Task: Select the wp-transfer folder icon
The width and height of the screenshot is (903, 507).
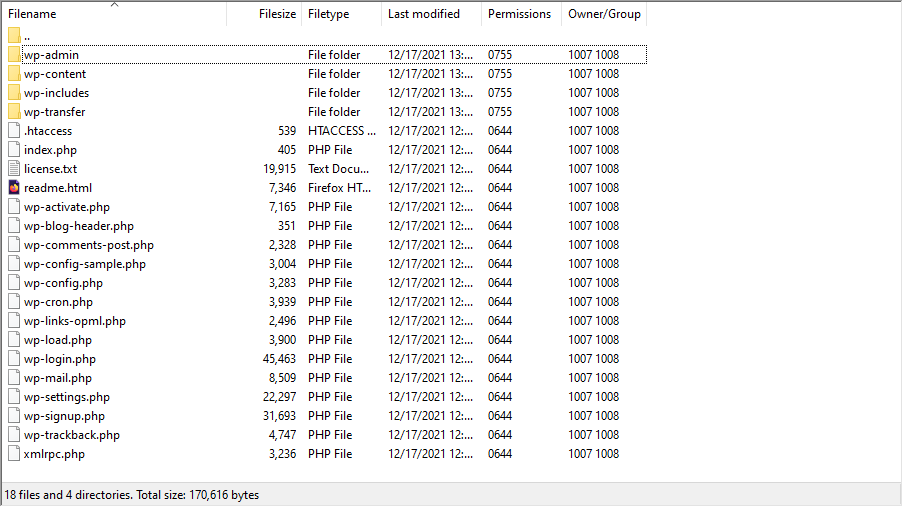Action: [x=14, y=112]
